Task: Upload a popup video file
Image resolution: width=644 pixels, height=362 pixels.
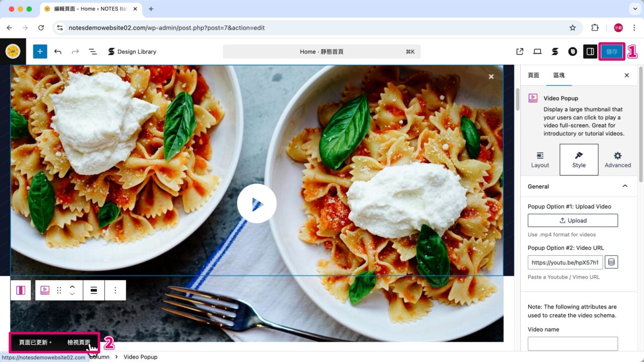Action: tap(573, 220)
